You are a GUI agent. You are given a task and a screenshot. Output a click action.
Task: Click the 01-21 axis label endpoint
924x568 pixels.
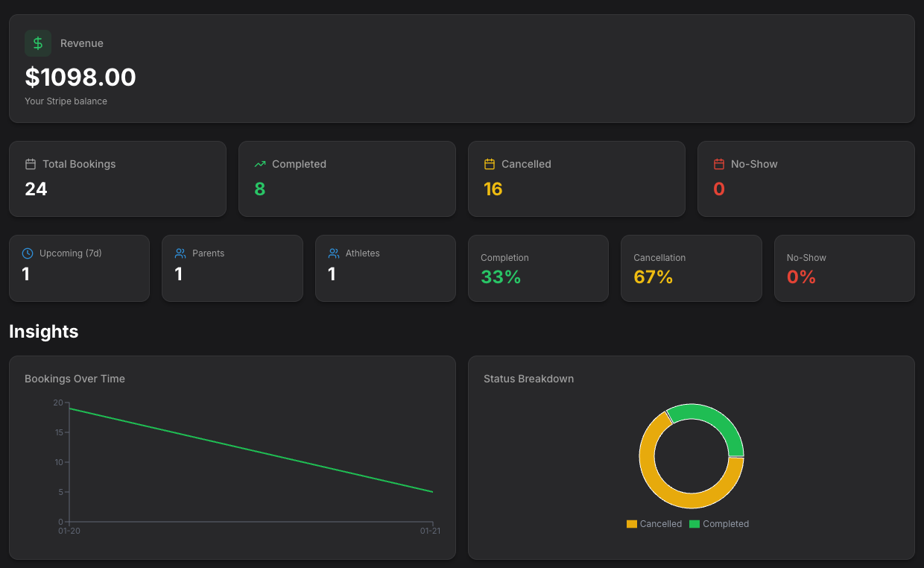431,531
